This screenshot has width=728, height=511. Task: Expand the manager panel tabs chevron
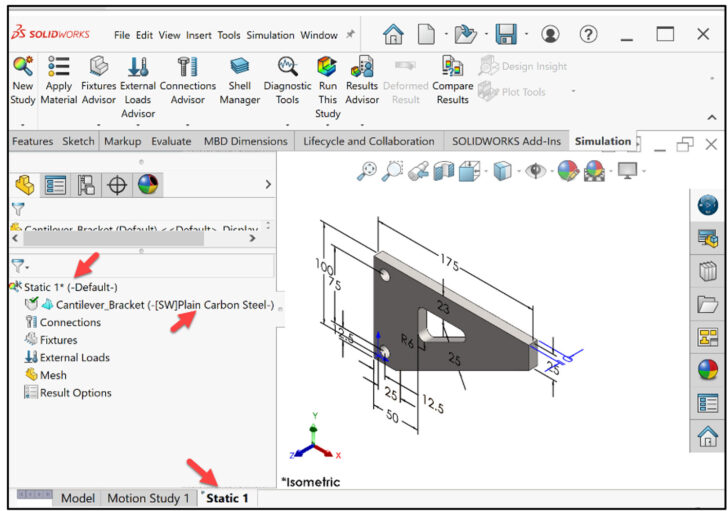tap(267, 184)
